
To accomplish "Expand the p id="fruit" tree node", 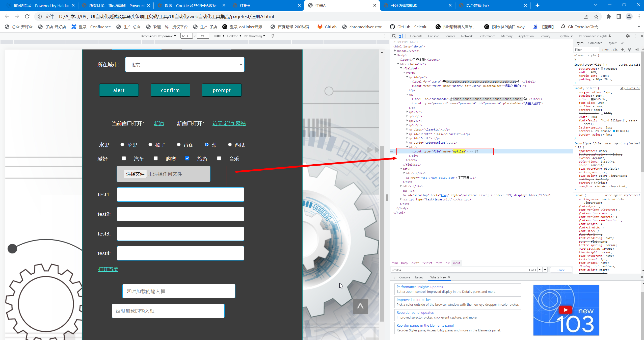I will [407, 138].
